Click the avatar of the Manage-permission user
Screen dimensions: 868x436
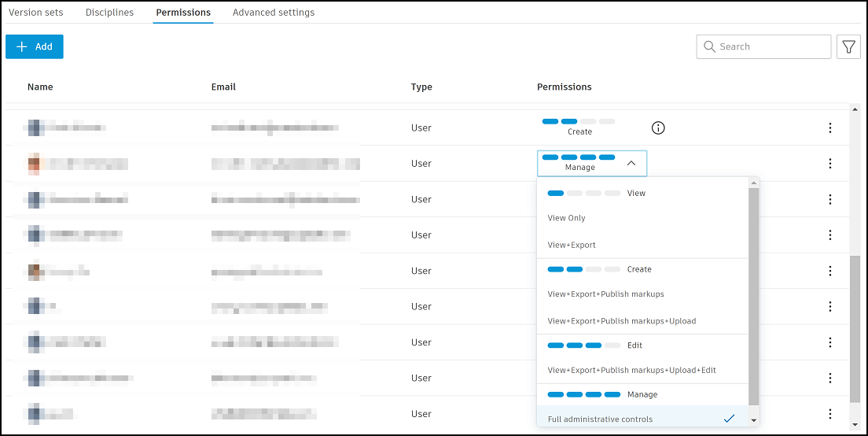[x=35, y=164]
